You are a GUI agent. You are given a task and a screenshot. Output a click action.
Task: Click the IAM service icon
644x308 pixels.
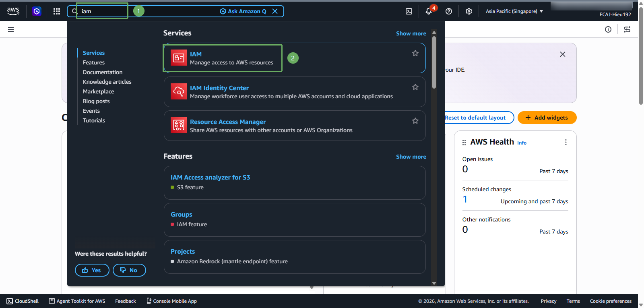click(179, 58)
